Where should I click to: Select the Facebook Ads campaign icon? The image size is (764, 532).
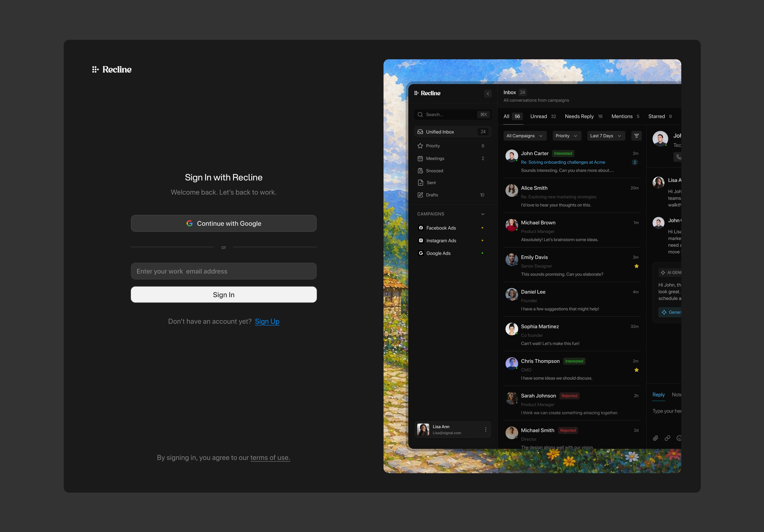point(421,228)
